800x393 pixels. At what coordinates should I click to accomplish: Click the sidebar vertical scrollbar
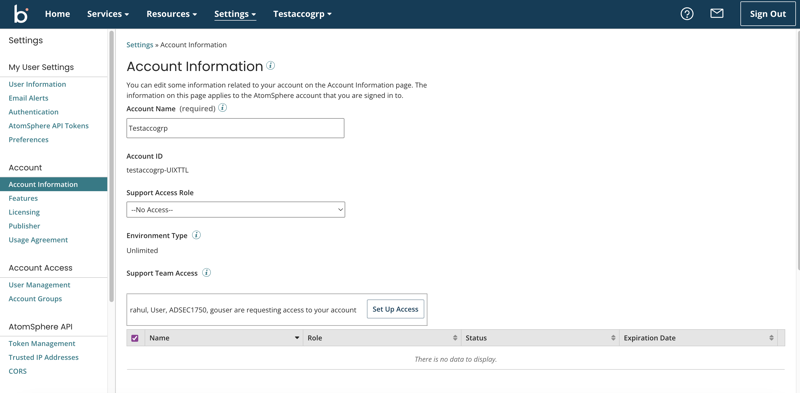(x=112, y=166)
